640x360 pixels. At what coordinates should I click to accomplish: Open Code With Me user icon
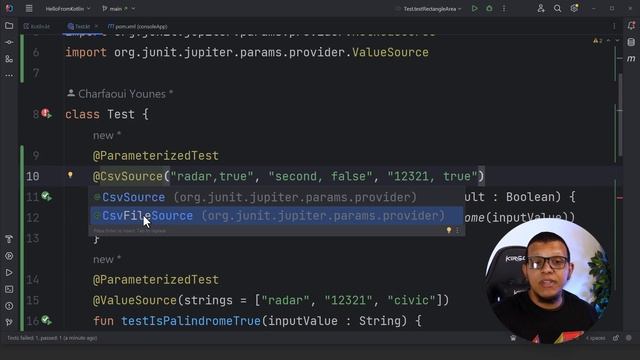tap(541, 8)
